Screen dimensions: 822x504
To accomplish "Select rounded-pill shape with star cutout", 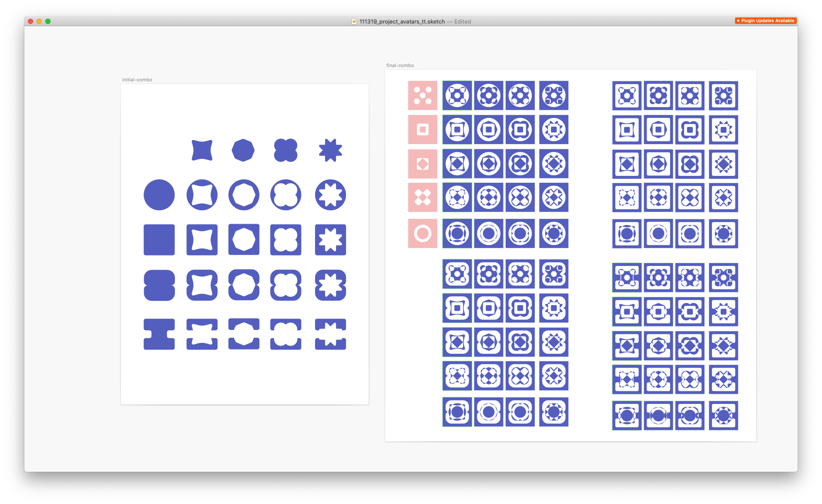I will 330,285.
